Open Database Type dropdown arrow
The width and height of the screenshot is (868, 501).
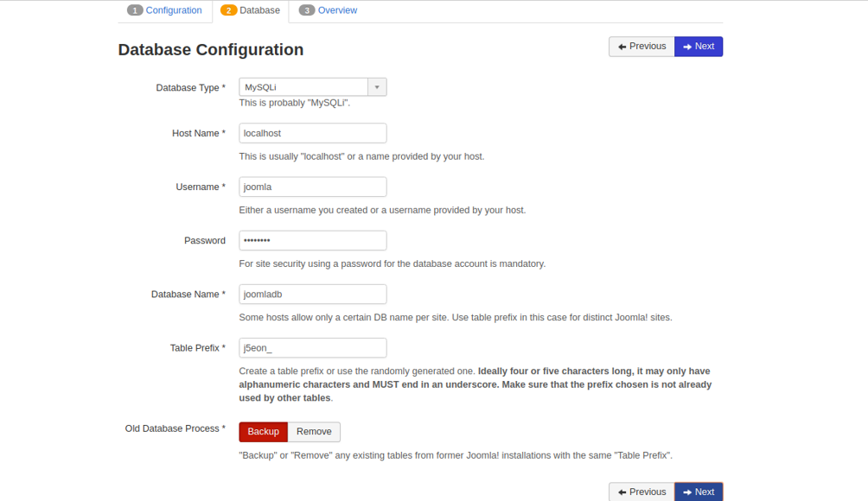(x=377, y=87)
